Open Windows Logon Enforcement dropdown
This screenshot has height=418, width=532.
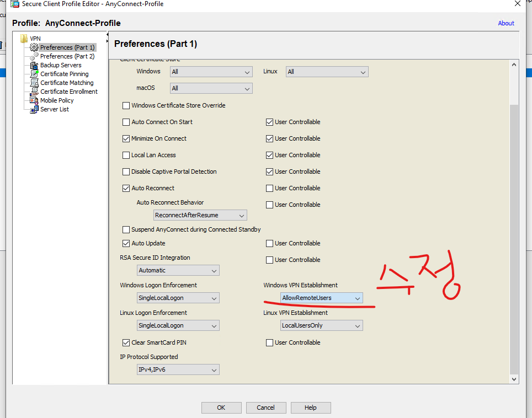[x=178, y=298]
